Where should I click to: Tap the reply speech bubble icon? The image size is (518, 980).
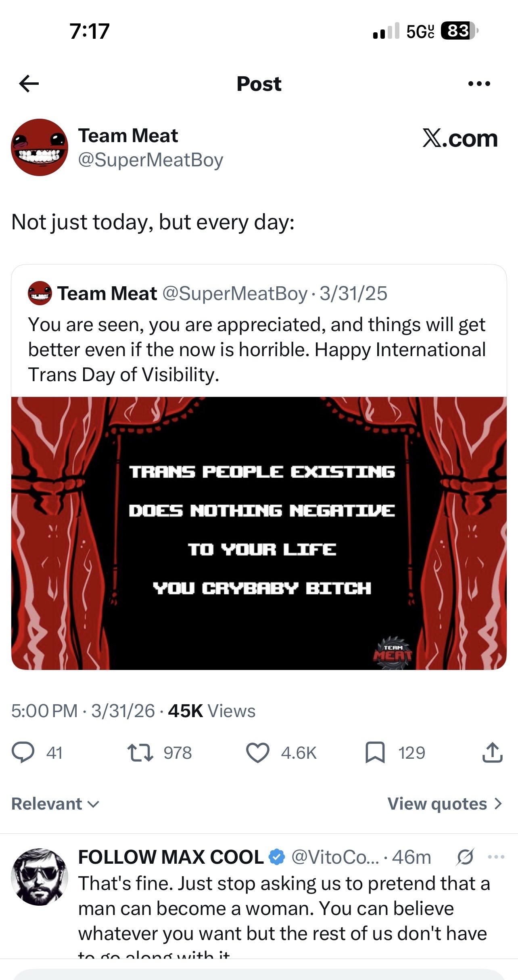pos(23,752)
